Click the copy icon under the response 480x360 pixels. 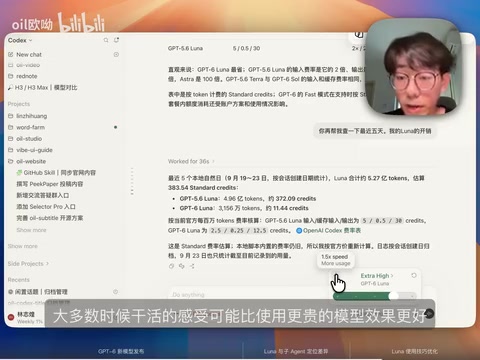(171, 266)
